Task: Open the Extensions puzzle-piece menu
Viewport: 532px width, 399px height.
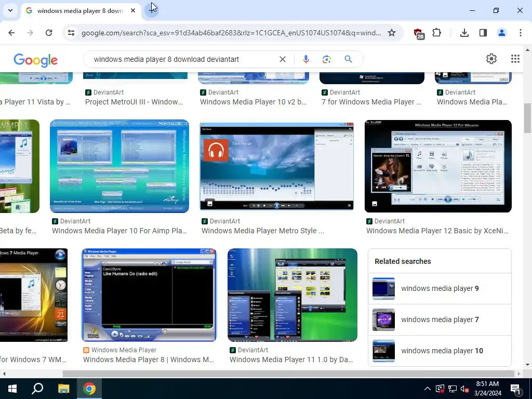Action: [x=436, y=33]
